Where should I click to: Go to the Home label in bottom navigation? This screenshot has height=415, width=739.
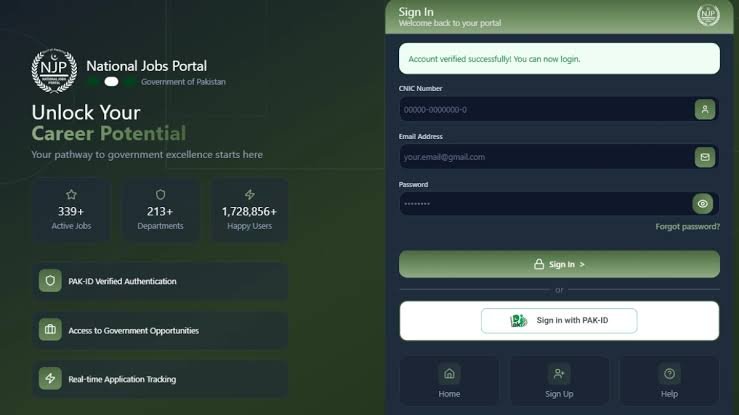(449, 394)
